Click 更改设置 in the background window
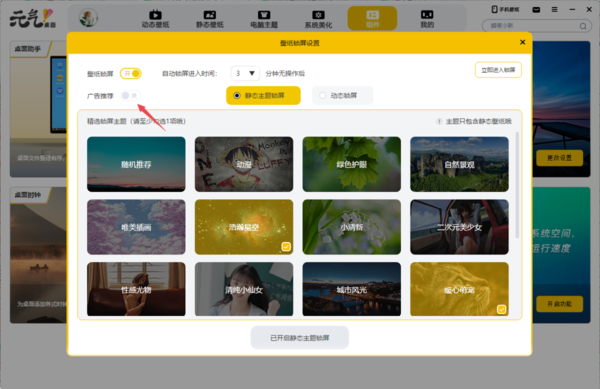The height and width of the screenshot is (389, 600). click(x=559, y=158)
